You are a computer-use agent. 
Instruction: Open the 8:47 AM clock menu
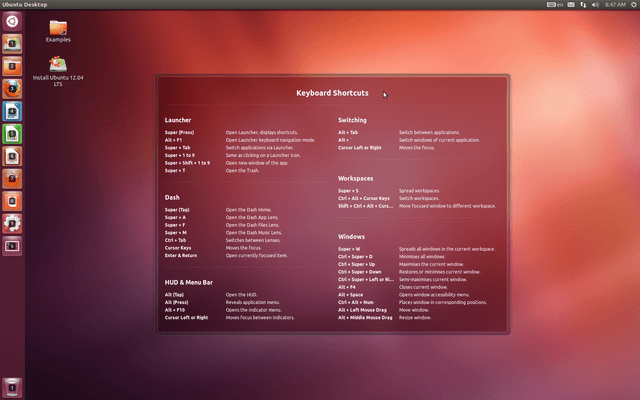tap(614, 5)
